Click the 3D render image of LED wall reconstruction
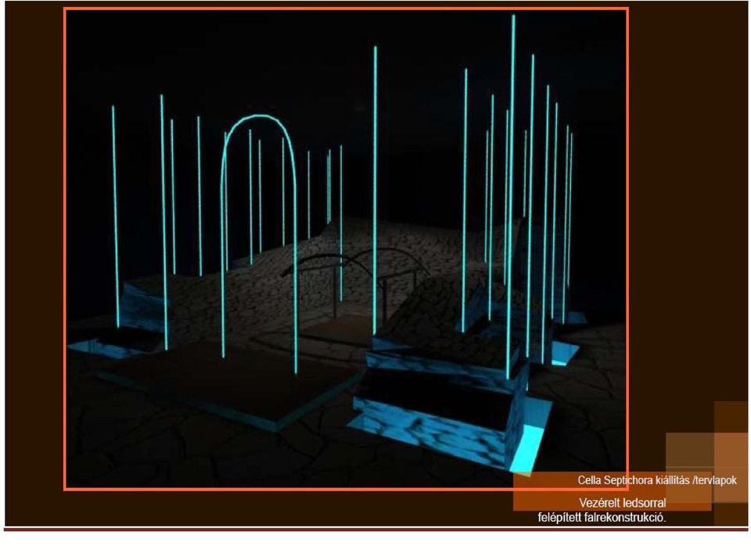Screen dimensions: 751x560 (346, 249)
